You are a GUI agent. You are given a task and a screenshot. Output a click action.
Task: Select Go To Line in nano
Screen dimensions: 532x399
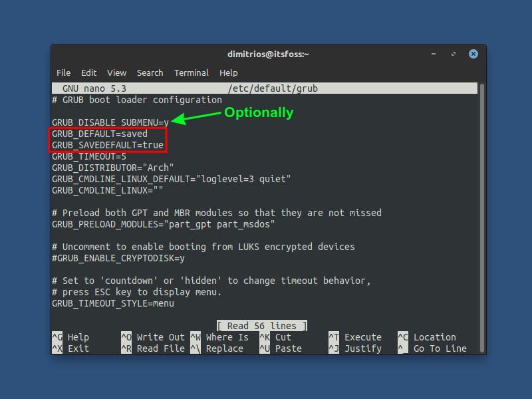(x=439, y=348)
